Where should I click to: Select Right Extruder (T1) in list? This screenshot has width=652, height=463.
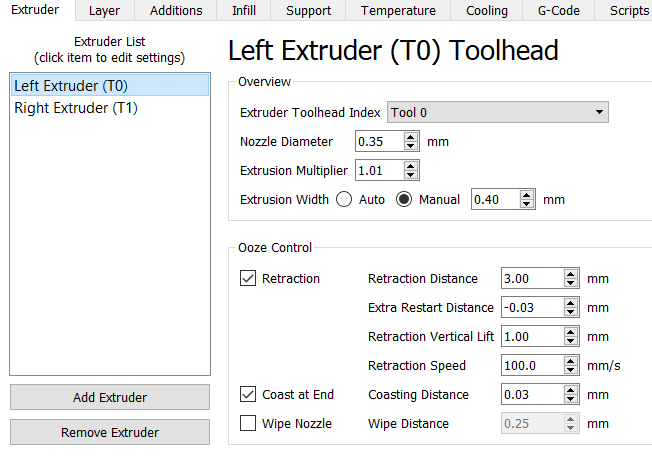[76, 108]
